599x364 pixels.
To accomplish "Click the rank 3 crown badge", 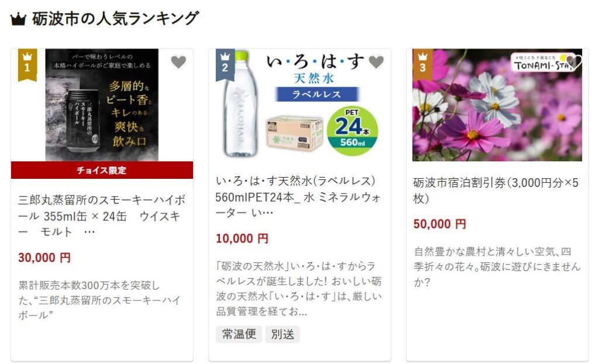I will click(422, 65).
